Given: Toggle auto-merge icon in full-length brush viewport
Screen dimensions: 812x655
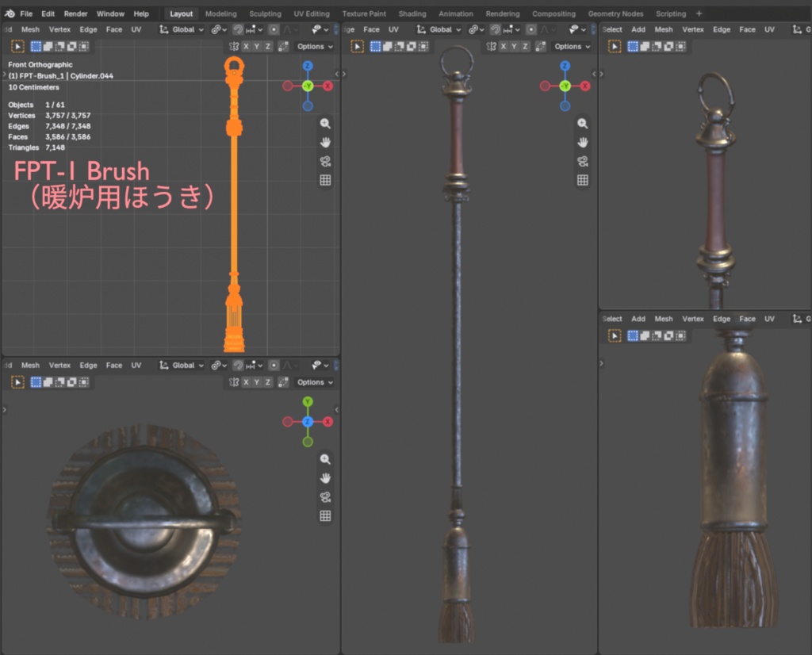Looking at the screenshot, I should [541, 47].
